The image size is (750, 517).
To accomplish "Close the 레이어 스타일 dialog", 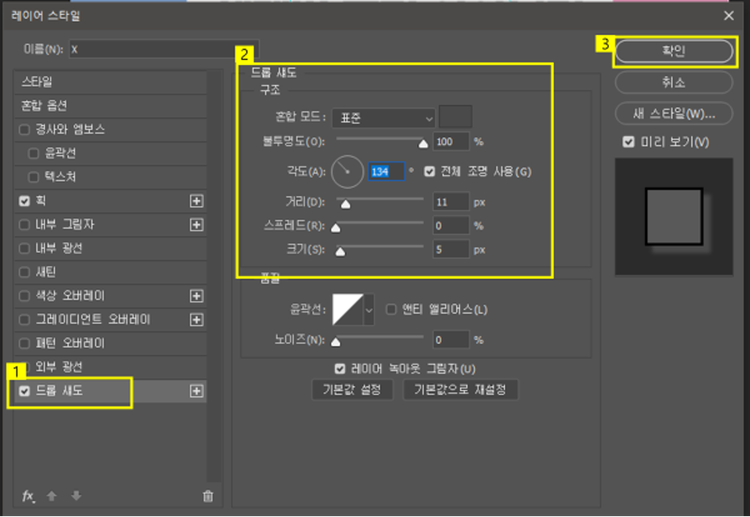I will [728, 16].
